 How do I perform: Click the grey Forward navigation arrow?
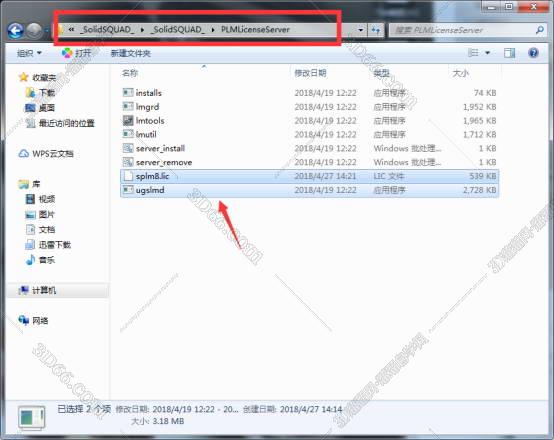tap(35, 31)
